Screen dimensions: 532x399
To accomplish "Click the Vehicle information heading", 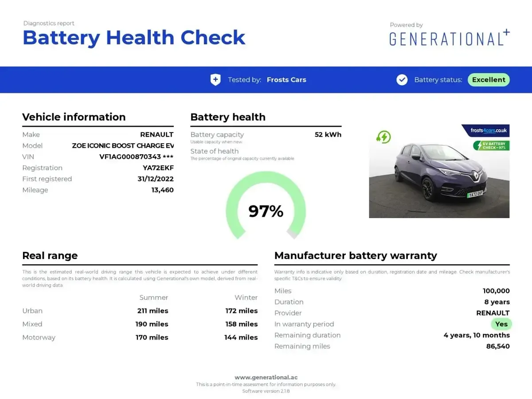I will coord(74,117).
